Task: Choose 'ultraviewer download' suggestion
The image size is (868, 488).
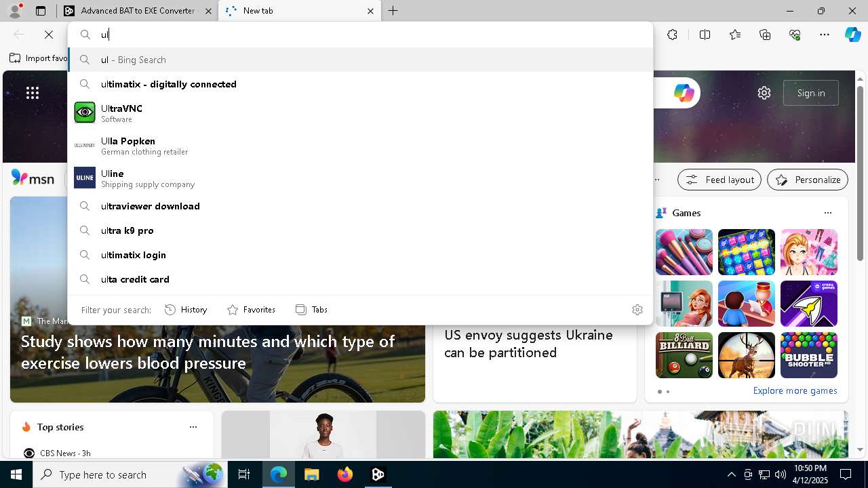Action: (x=360, y=206)
